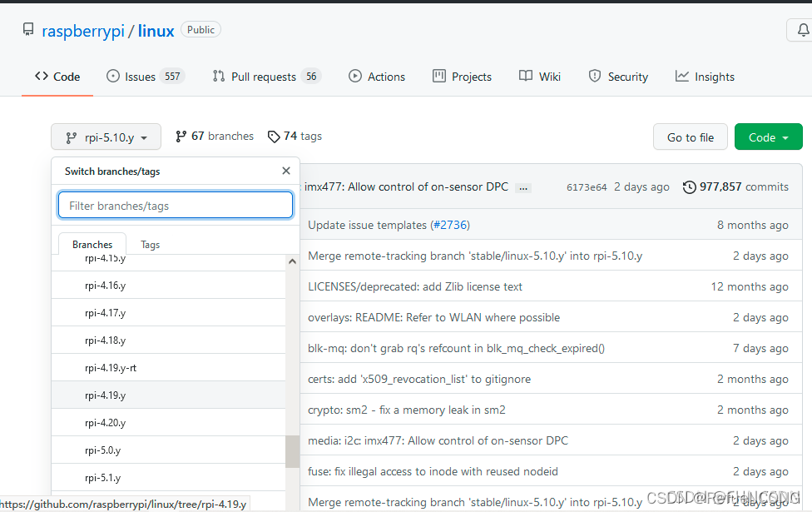This screenshot has width=812, height=512.
Task: Select branch rpi-5.1.y
Action: [x=168, y=477]
